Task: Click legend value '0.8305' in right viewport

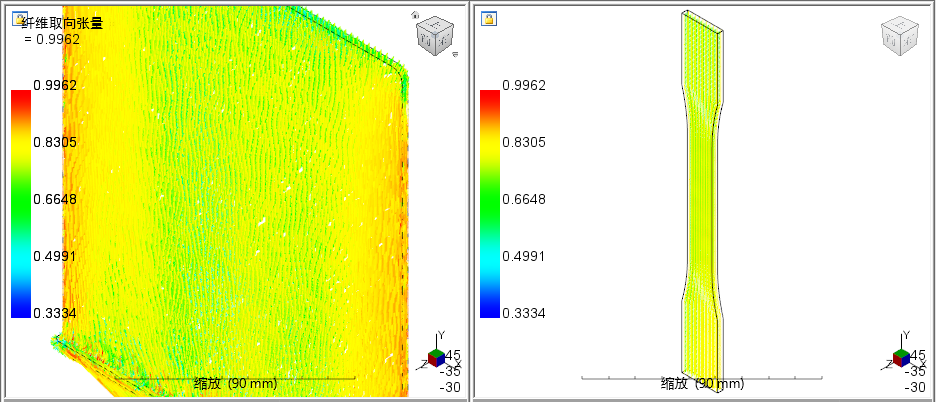Action: 524,142
